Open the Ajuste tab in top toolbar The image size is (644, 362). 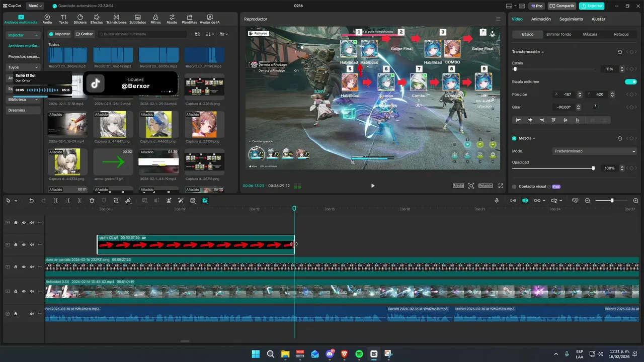[172, 19]
